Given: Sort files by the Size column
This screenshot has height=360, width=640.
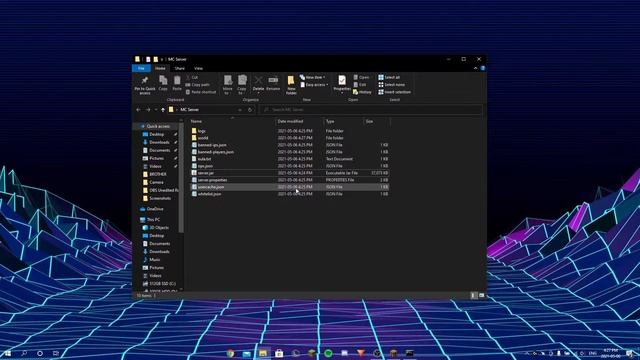Looking at the screenshot, I should [x=377, y=121].
